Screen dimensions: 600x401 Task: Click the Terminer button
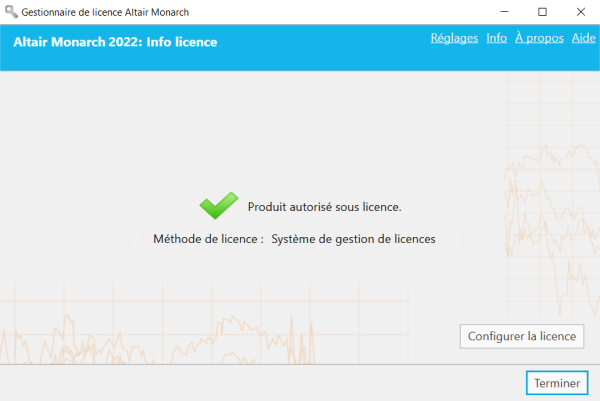[x=557, y=383]
